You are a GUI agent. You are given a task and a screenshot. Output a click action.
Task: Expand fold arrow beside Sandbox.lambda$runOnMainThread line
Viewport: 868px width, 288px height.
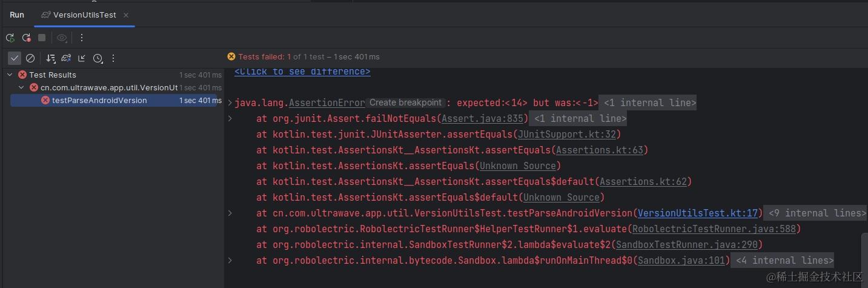point(230,260)
